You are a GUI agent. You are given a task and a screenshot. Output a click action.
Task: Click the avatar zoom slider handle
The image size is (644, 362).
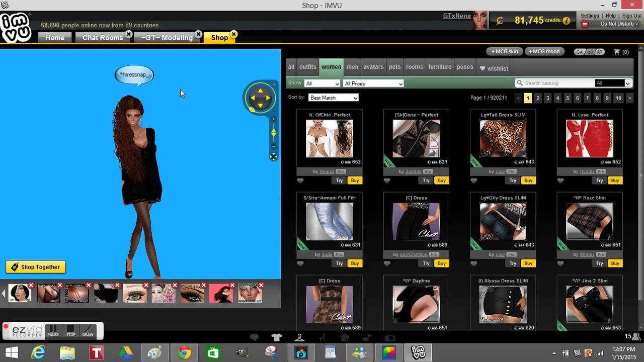(274, 133)
